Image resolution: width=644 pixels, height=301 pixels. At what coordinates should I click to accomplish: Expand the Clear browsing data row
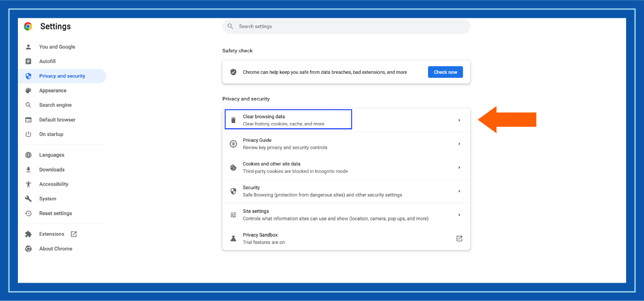[x=459, y=119]
